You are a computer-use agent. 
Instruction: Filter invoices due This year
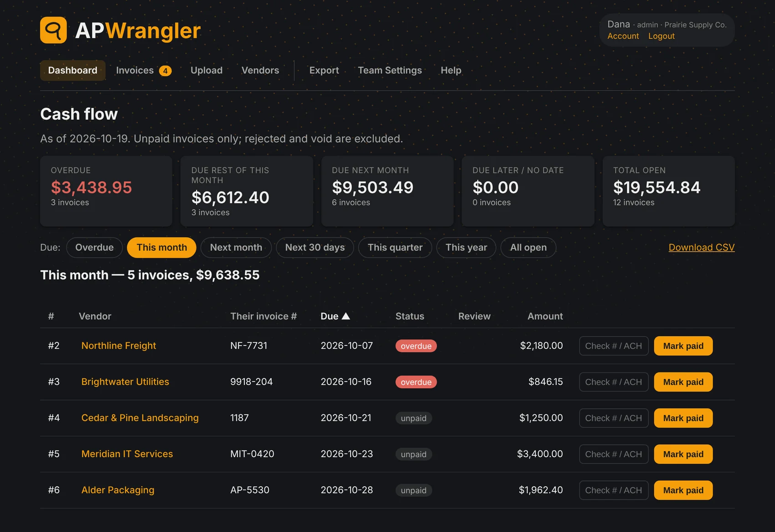coord(466,248)
